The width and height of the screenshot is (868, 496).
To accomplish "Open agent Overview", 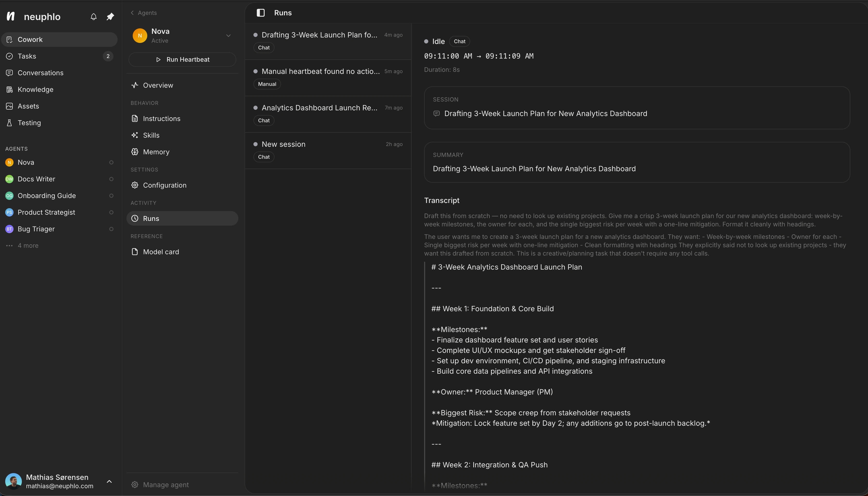I will pyautogui.click(x=182, y=86).
